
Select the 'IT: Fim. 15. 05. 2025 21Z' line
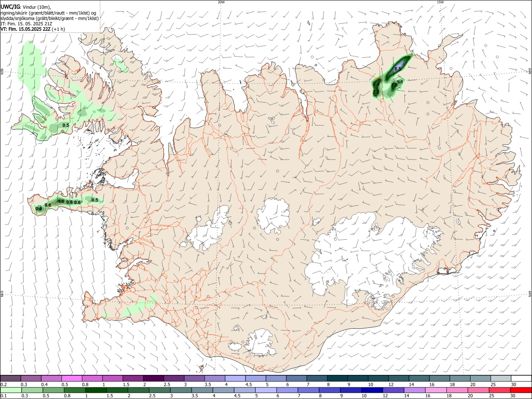coord(26,24)
